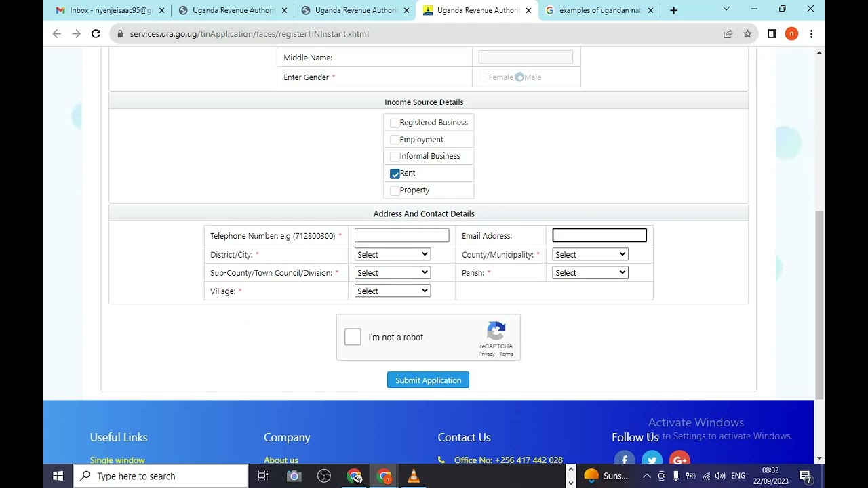The image size is (868, 488).
Task: Open Camera app on taskbar
Action: (294, 476)
